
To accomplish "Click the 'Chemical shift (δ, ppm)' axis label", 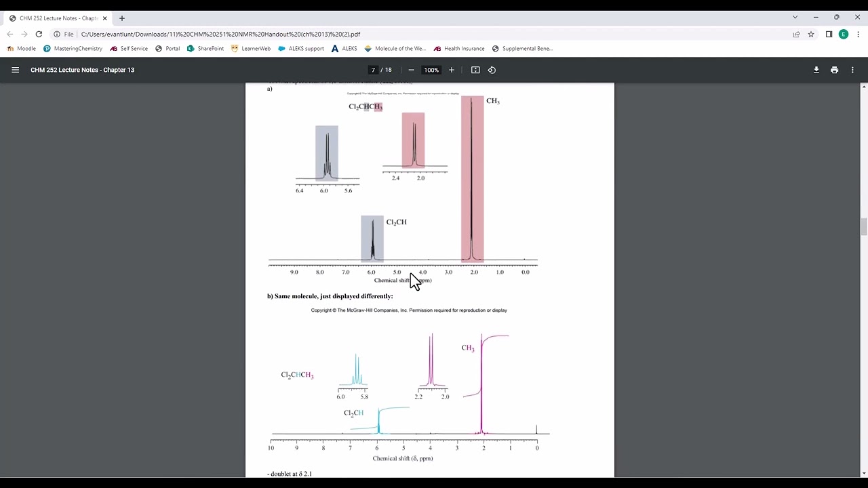I will pyautogui.click(x=403, y=458).
